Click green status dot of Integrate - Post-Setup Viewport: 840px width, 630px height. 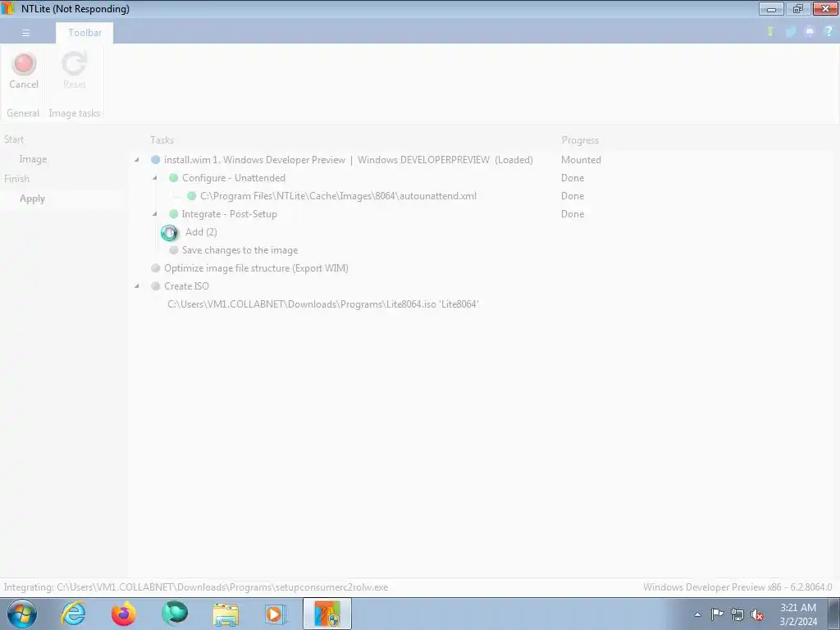174,214
